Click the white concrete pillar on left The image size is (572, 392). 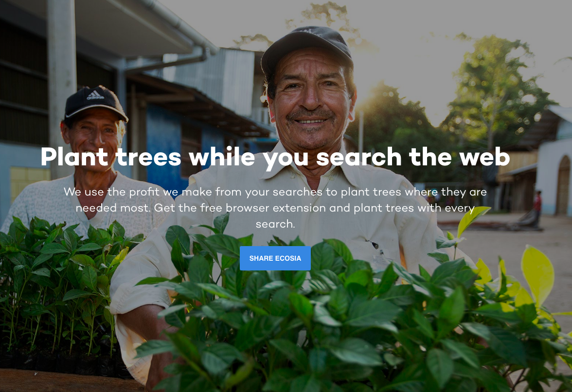coord(62,84)
